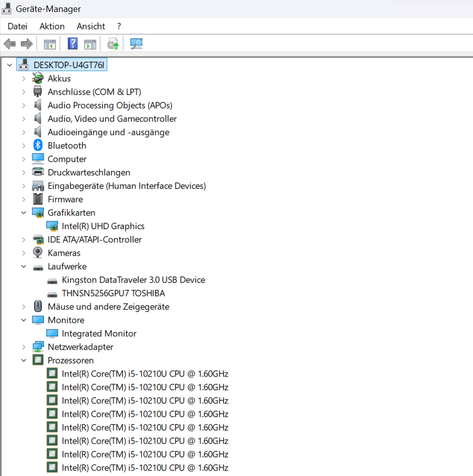Select Kingston DataTraveler 3.0 USB Device
This screenshot has width=473, height=476.
tap(133, 280)
